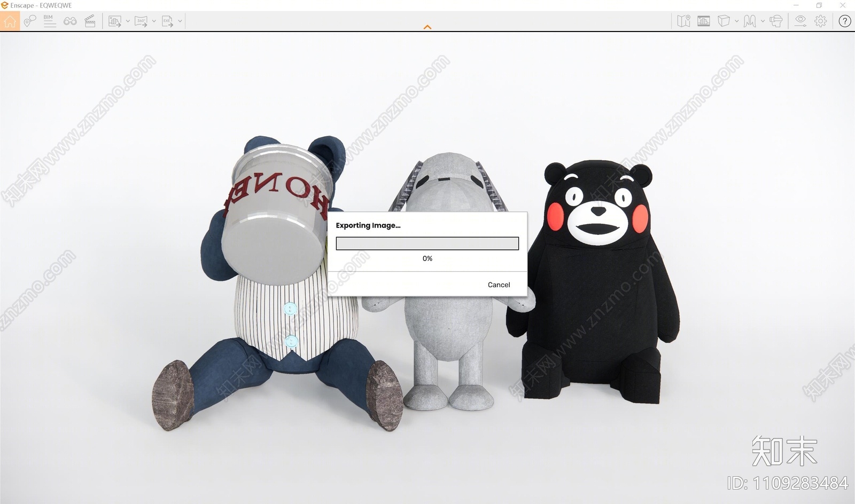Screen dimensions: 855x504
Task: Open Help question mark icon
Action: [x=844, y=21]
